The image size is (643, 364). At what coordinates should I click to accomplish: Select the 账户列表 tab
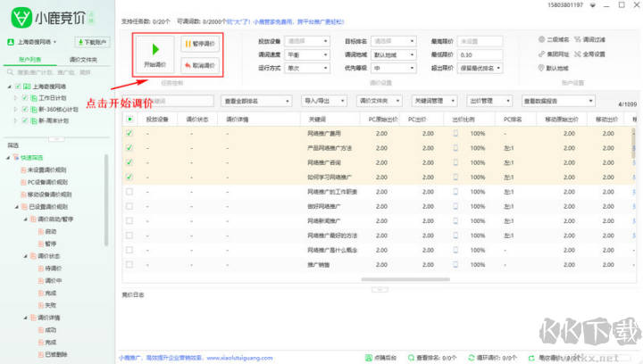click(x=30, y=59)
